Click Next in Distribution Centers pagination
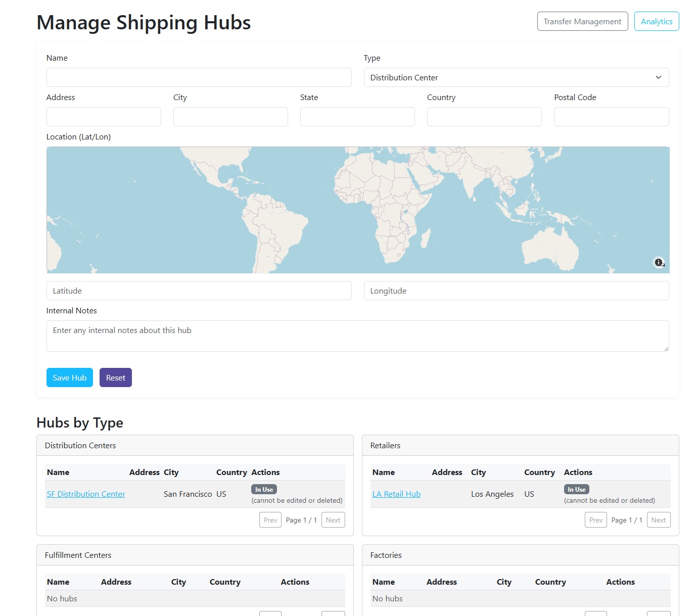 point(333,519)
